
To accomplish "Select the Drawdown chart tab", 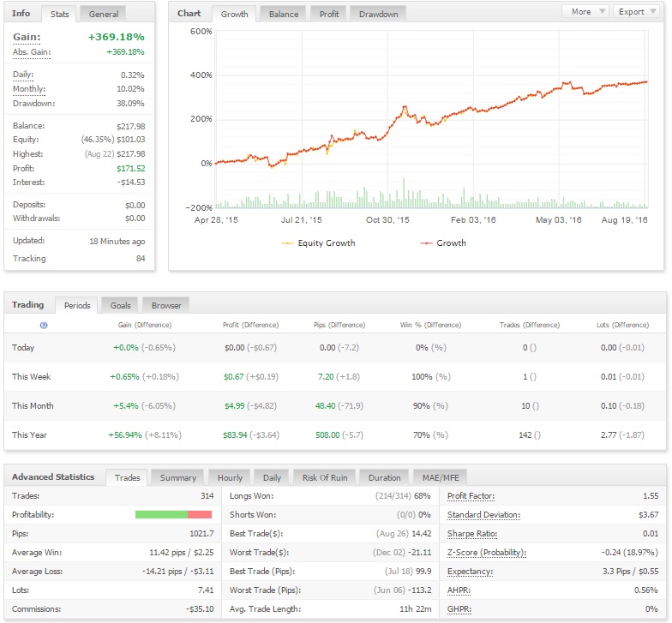I will coord(379,14).
